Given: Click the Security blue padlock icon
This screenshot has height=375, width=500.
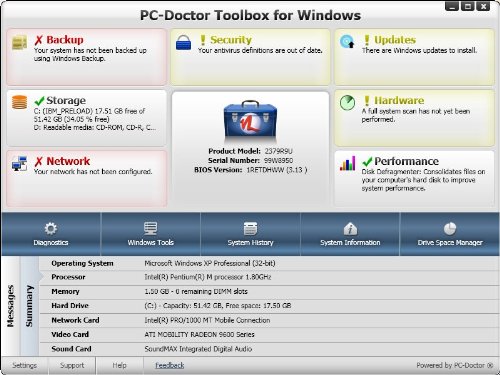Looking at the screenshot, I should pyautogui.click(x=183, y=43).
